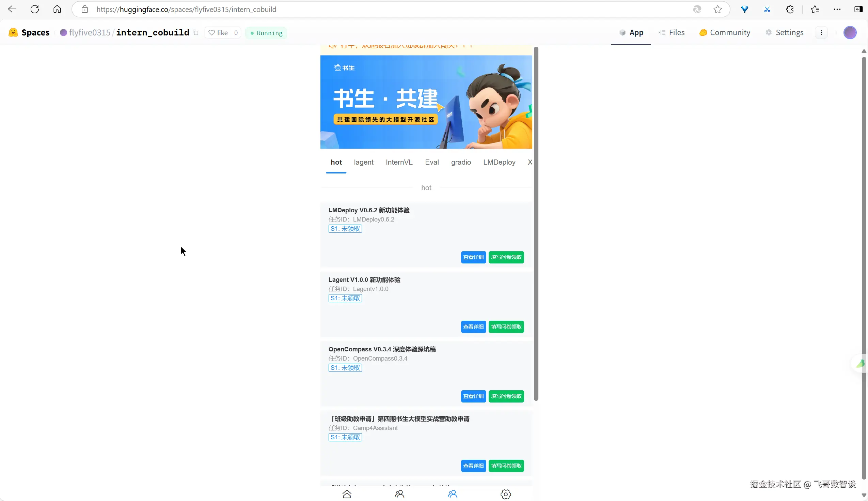The width and height of the screenshot is (868, 501).
Task: Open browser settings and more menu
Action: pos(837,9)
